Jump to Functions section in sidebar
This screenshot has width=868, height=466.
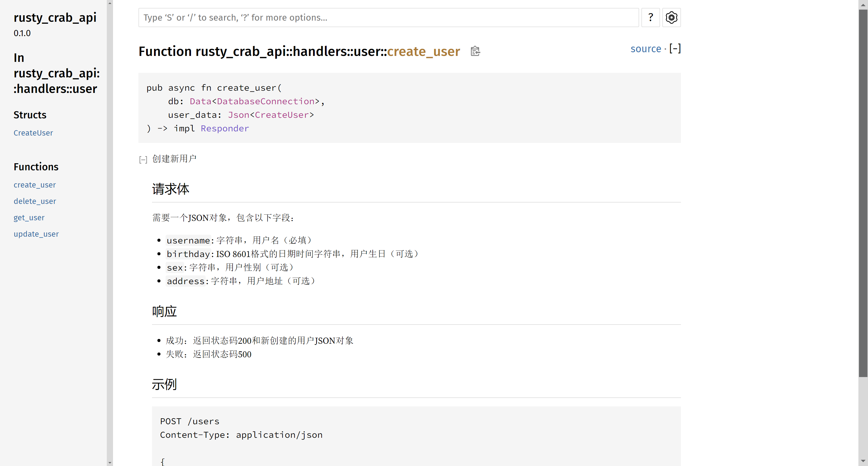[x=36, y=167]
